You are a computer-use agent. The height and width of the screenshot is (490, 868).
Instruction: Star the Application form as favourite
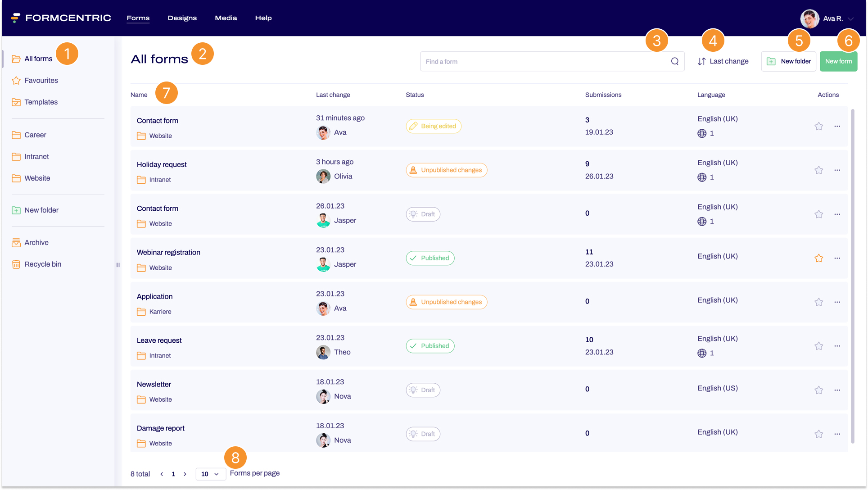(x=818, y=302)
